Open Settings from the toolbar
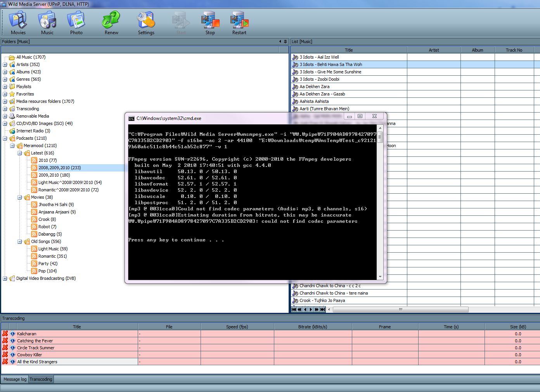Viewport: 540px width, 392px height. 146,23
